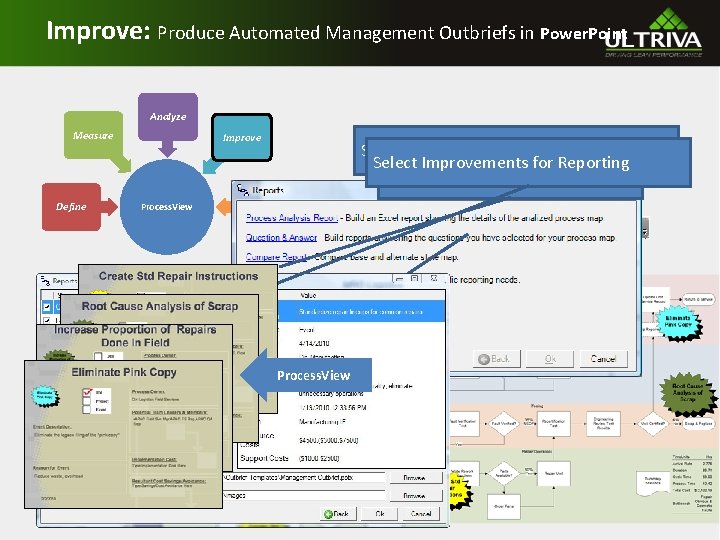Toggle the checkbox in the highlighted blue list row

47,306
